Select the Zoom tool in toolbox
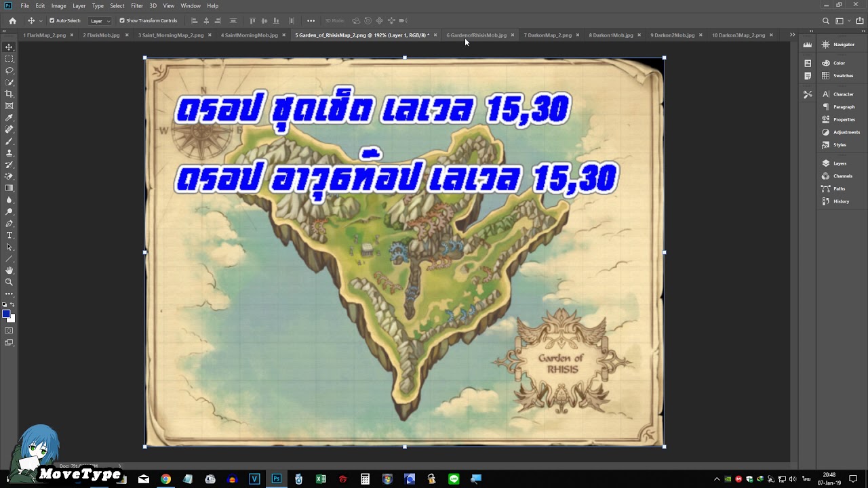 9,282
